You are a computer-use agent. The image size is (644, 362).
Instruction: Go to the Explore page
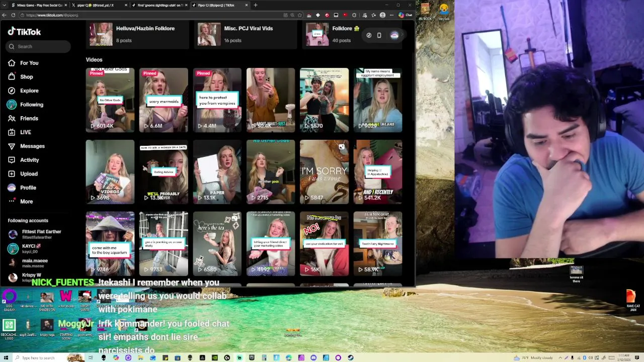23,90
